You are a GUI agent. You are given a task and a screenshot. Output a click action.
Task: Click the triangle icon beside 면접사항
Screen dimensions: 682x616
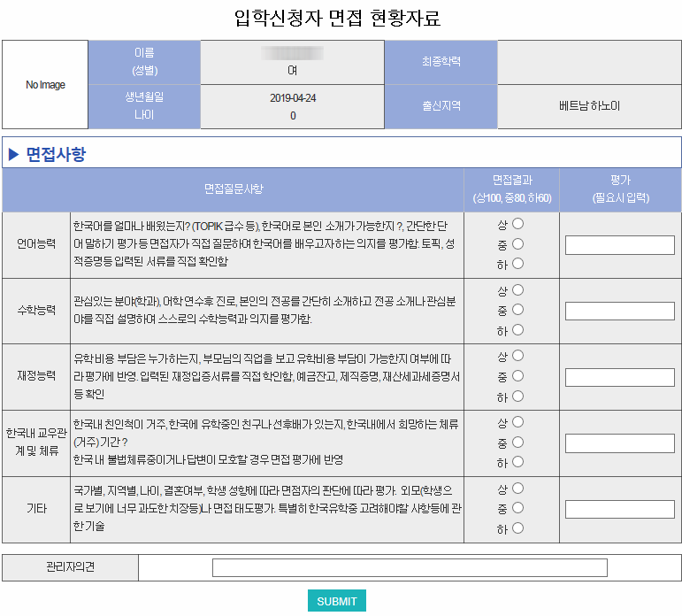click(x=13, y=154)
